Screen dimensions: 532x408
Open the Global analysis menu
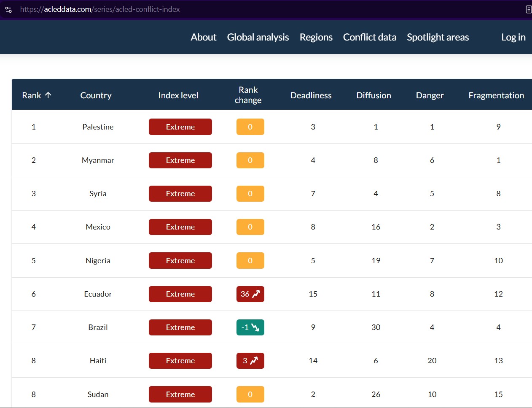(258, 37)
